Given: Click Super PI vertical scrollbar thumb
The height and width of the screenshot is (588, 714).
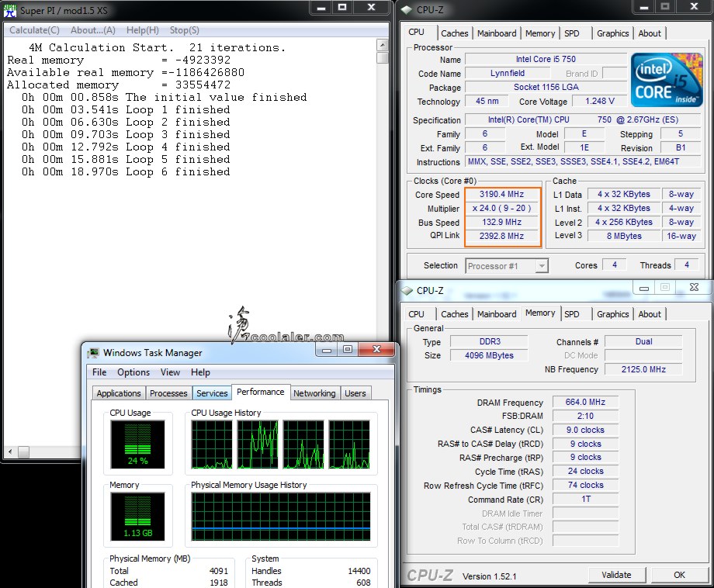Looking at the screenshot, I should 383,58.
